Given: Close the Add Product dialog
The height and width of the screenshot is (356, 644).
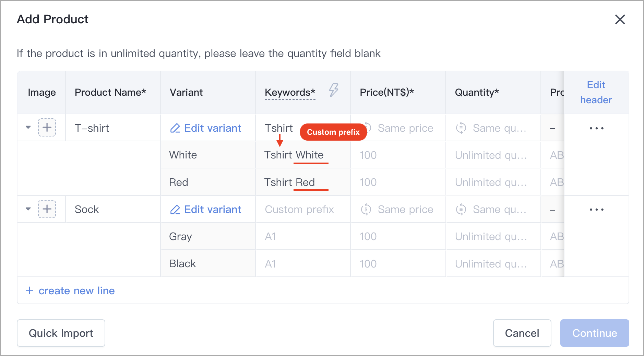Looking at the screenshot, I should pos(620,19).
